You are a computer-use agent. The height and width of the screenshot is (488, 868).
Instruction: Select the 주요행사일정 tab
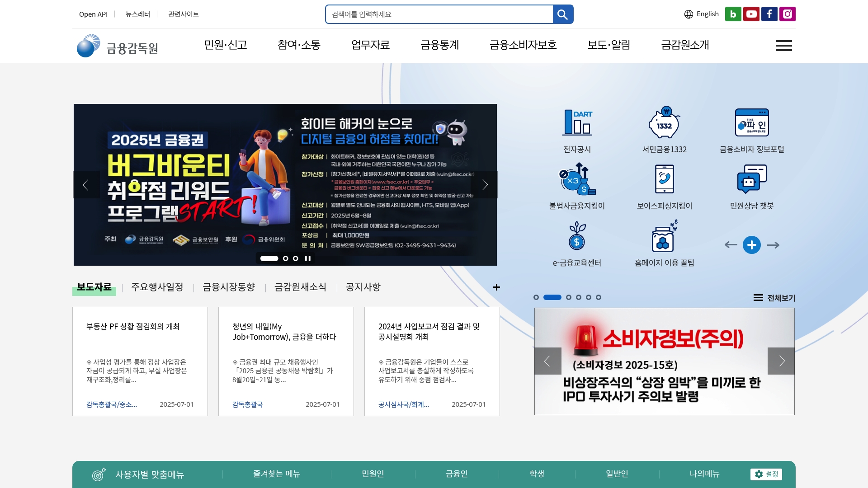[x=157, y=287]
